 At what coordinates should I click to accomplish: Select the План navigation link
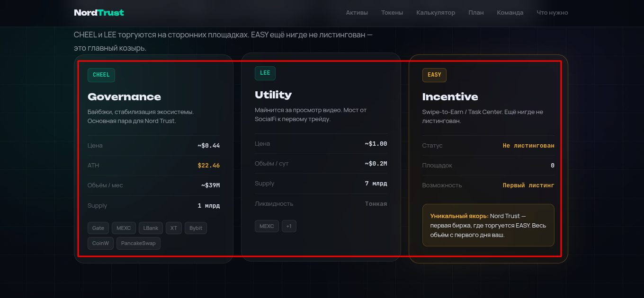476,13
